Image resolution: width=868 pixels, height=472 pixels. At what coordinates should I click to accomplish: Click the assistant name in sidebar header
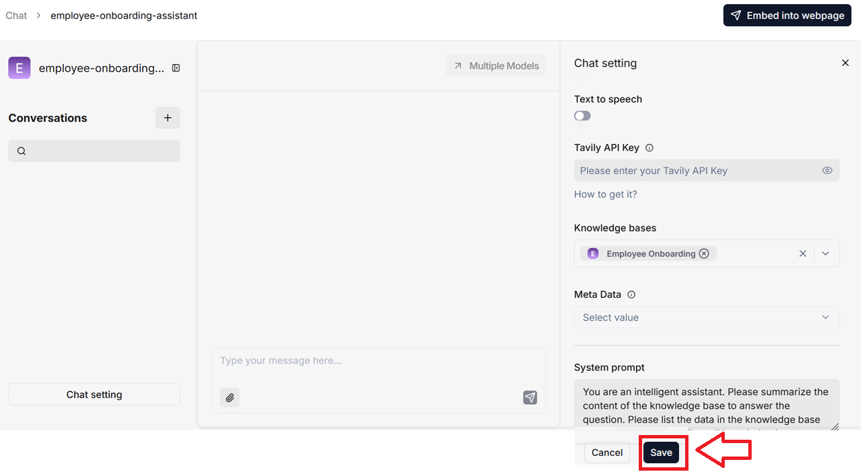click(102, 68)
